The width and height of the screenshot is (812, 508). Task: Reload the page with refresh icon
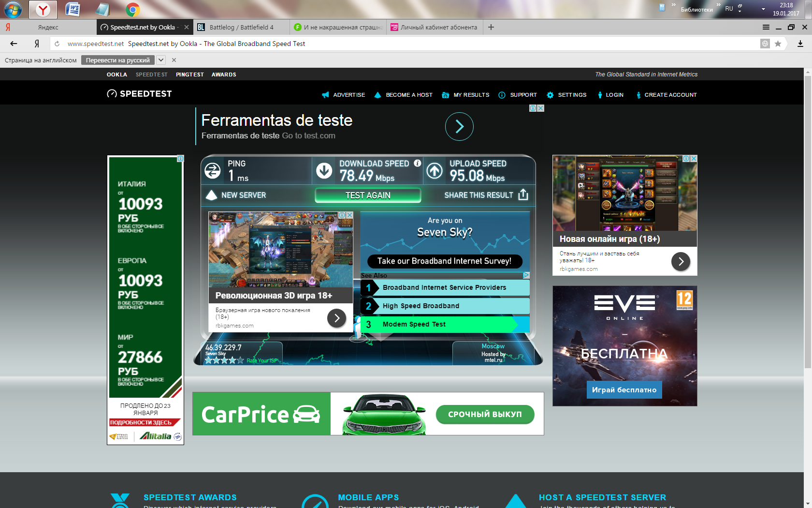[x=57, y=44]
